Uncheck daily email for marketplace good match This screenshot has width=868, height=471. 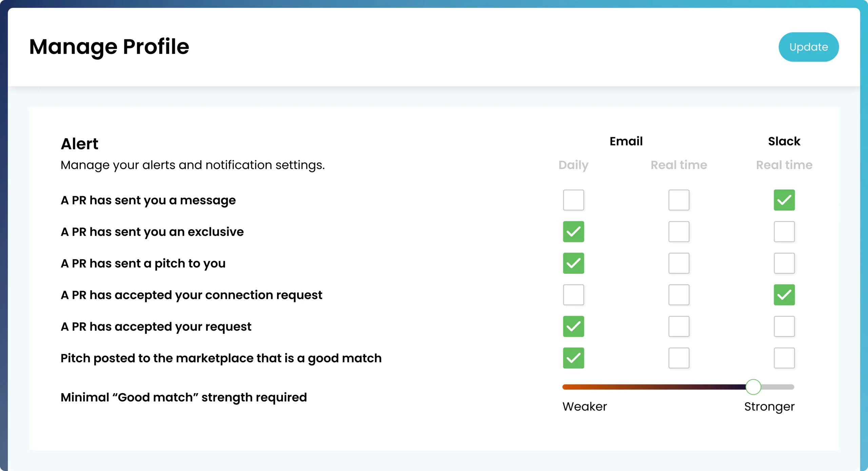tap(573, 358)
